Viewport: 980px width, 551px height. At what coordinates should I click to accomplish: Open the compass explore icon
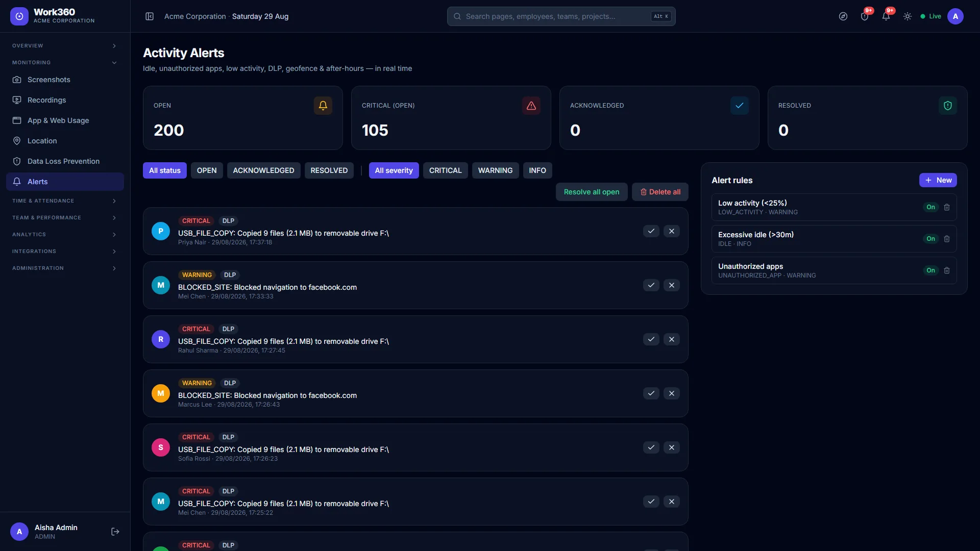pyautogui.click(x=843, y=16)
